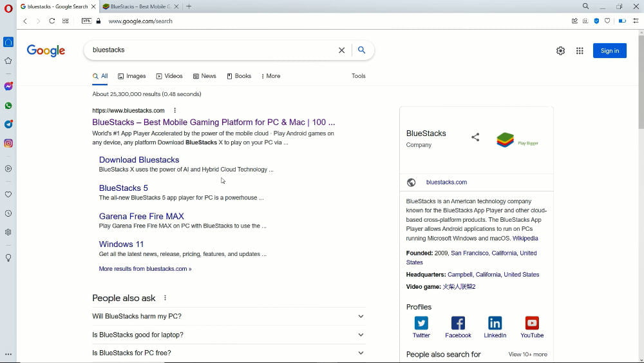Toggle the VPN badge in address bar
This screenshot has width=644, height=363.
click(x=86, y=21)
